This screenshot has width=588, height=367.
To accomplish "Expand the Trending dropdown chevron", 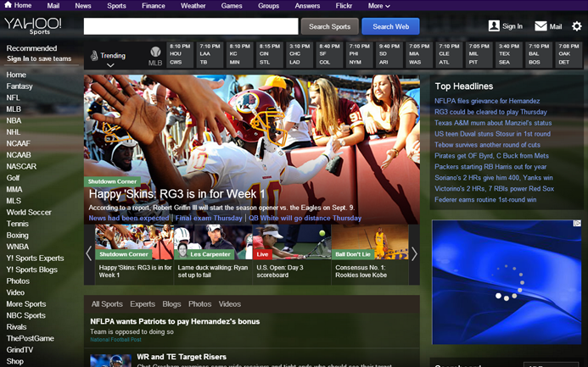I will point(110,65).
